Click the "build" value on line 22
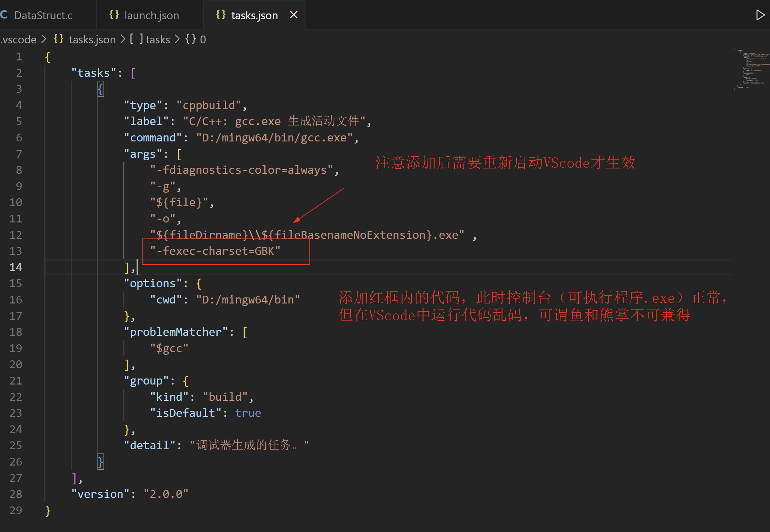This screenshot has height=532, width=770. tap(225, 397)
